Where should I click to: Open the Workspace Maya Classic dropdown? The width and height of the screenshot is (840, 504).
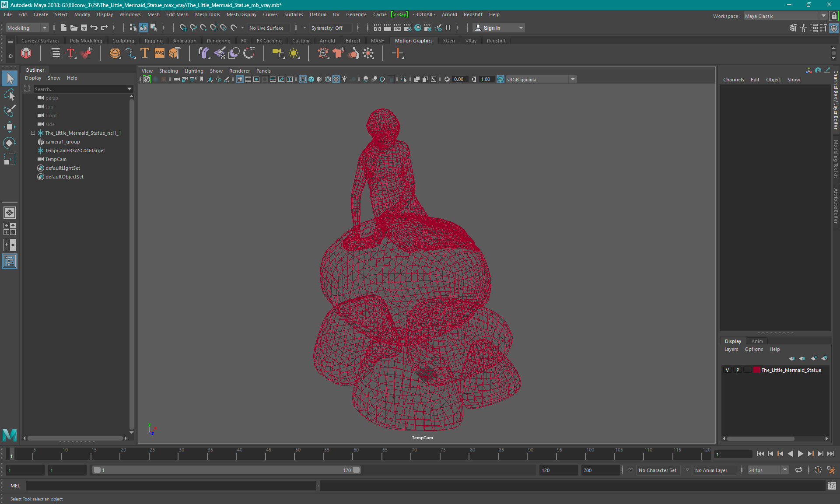point(785,16)
